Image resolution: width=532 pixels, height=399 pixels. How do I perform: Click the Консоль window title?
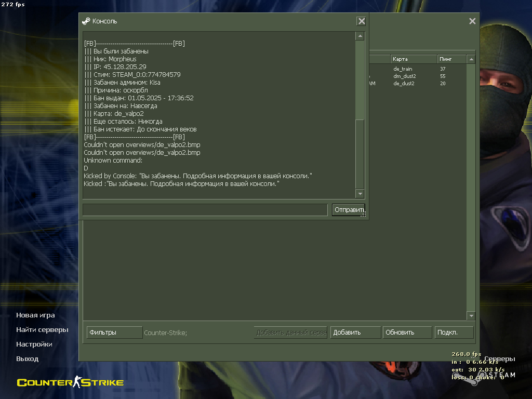(x=104, y=21)
